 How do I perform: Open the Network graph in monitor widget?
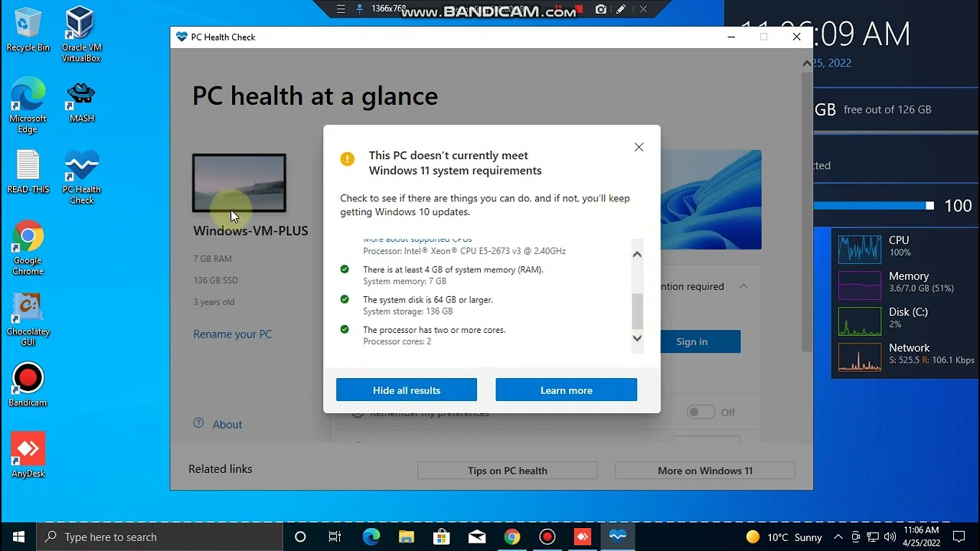coord(860,357)
